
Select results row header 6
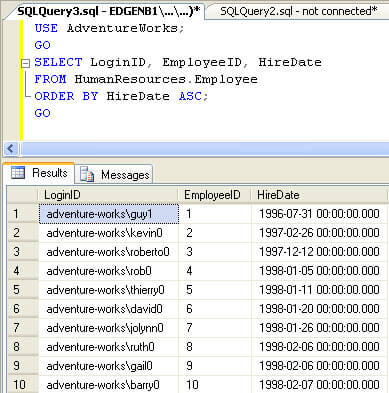(x=23, y=309)
